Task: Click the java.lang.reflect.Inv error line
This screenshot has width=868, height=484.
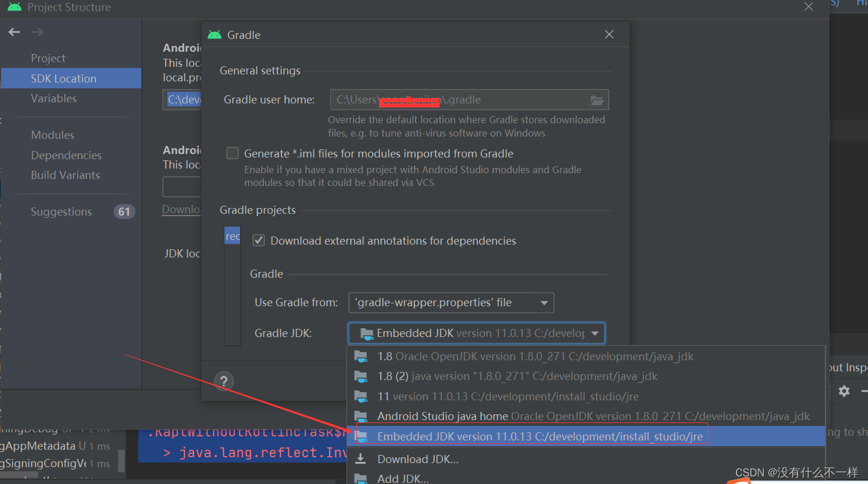Action: (255, 453)
